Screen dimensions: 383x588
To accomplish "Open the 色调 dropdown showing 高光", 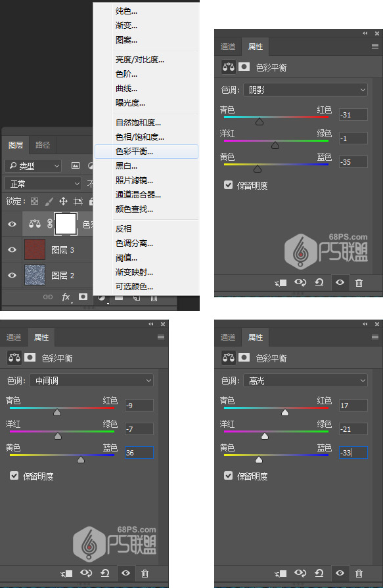I will point(305,381).
